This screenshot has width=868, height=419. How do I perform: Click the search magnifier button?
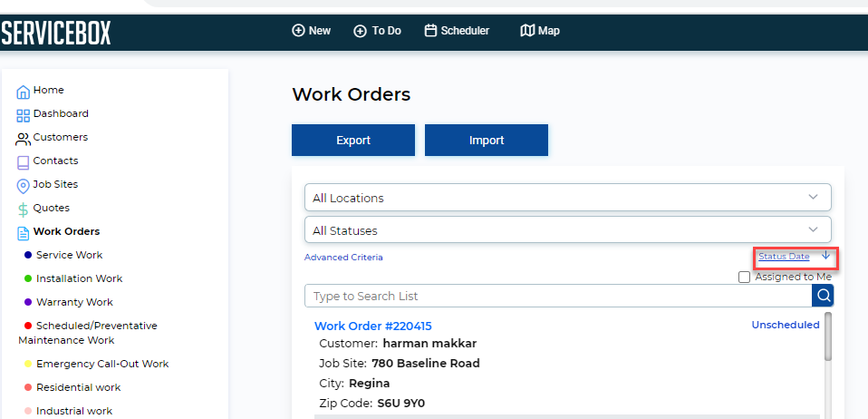click(824, 296)
